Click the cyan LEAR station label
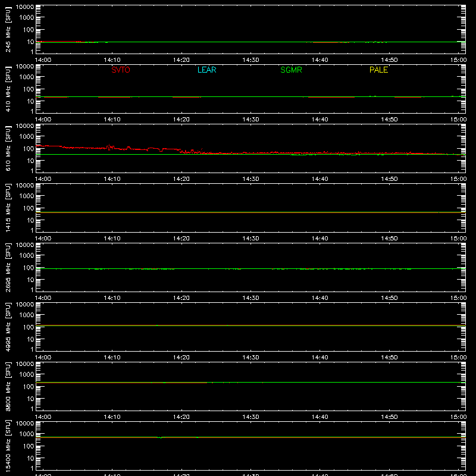 point(206,70)
